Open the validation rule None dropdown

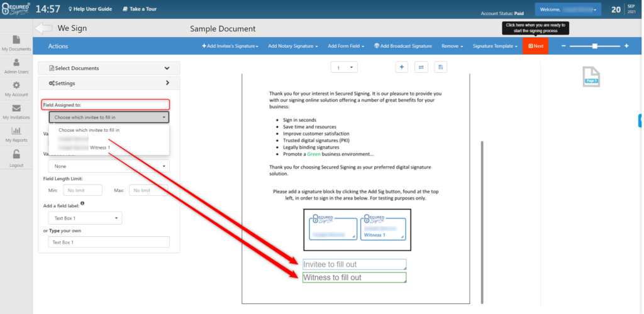(109, 166)
